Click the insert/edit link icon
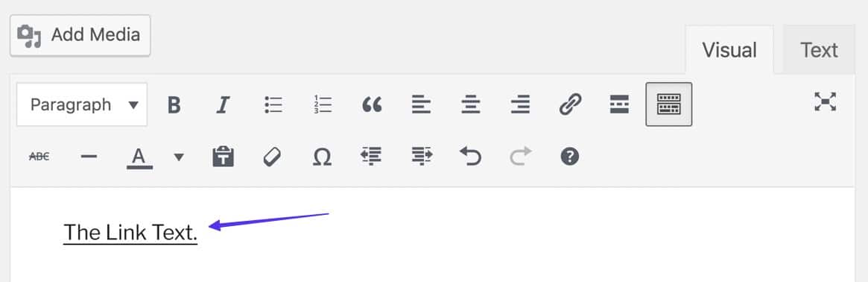 click(x=570, y=104)
